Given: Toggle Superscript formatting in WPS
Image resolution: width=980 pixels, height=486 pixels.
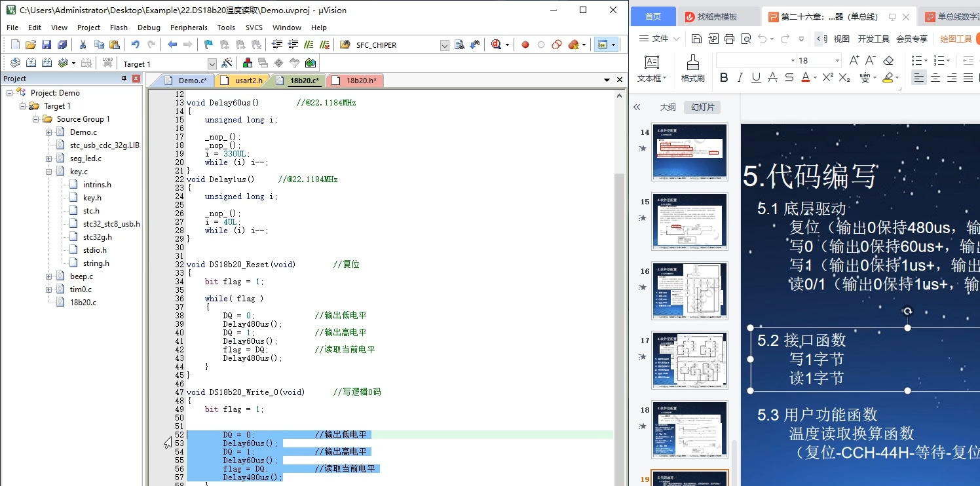Looking at the screenshot, I should 828,77.
